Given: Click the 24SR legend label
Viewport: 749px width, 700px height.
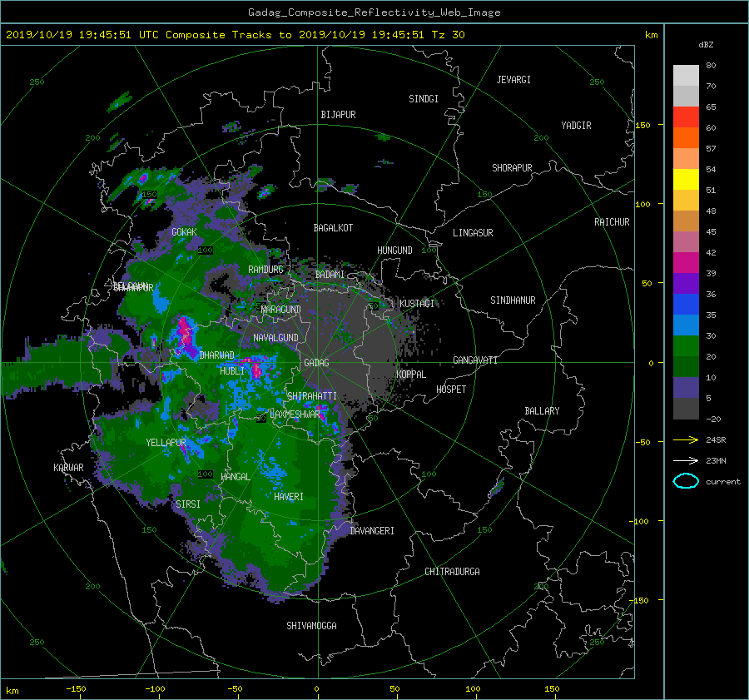Looking at the screenshot, I should [x=716, y=439].
